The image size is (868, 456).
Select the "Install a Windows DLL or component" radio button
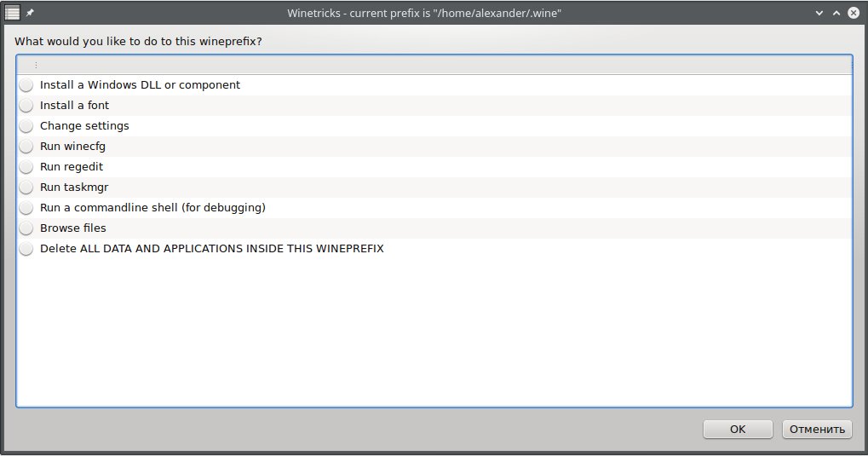click(26, 85)
